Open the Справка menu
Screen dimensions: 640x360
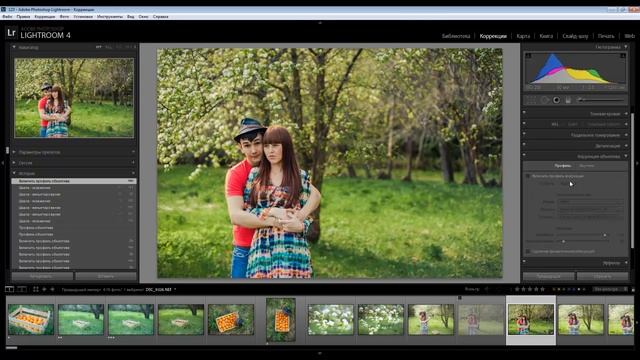[160, 17]
